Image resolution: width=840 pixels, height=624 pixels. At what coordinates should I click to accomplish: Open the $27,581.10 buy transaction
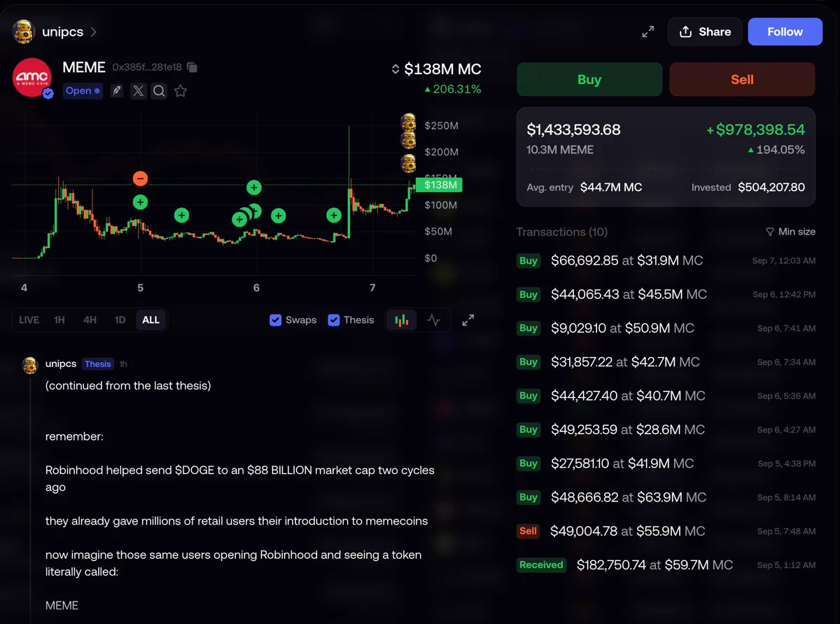pos(666,463)
